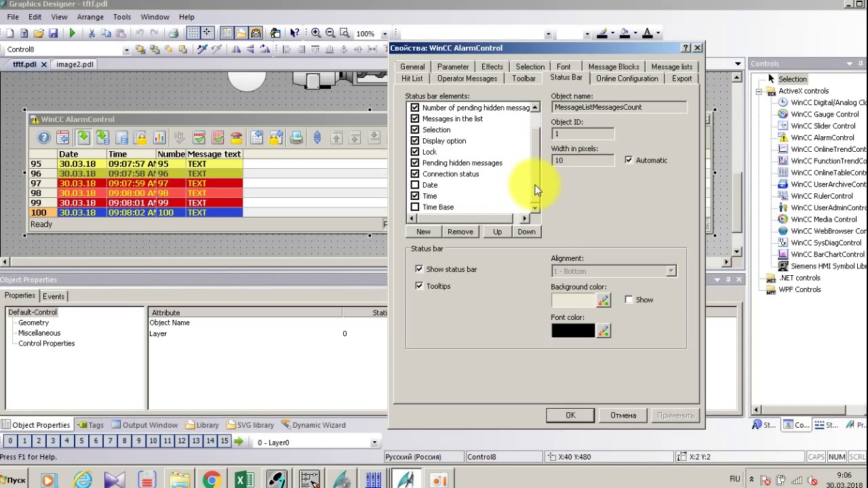Open Excel from the taskbar

click(x=244, y=481)
